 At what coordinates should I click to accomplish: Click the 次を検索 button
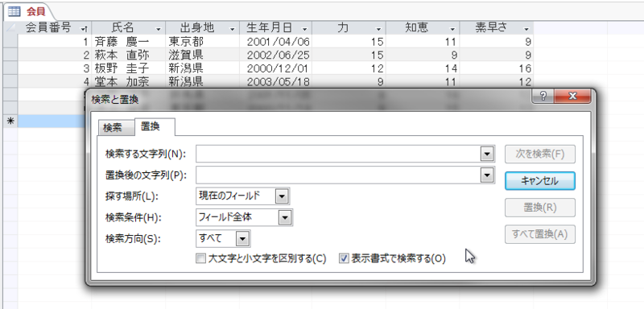pos(539,154)
